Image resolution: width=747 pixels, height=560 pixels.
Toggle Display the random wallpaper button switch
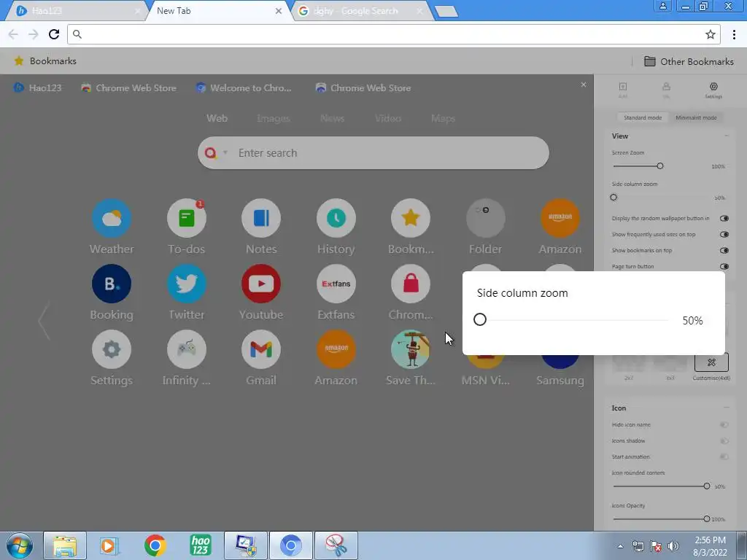pyautogui.click(x=724, y=218)
